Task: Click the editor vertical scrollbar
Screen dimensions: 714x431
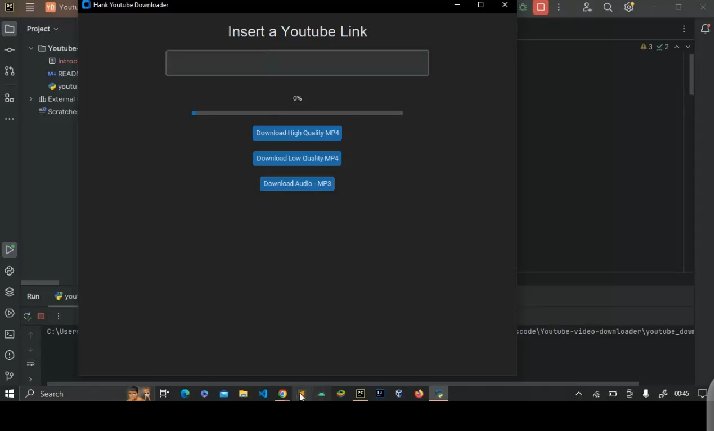Action: tap(691, 74)
